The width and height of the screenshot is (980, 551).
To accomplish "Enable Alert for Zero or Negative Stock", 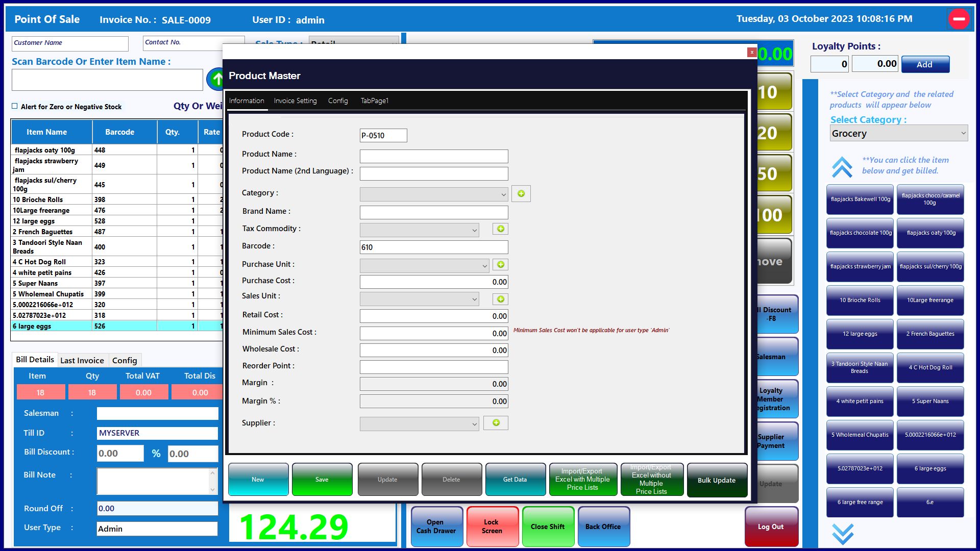I will (x=15, y=107).
